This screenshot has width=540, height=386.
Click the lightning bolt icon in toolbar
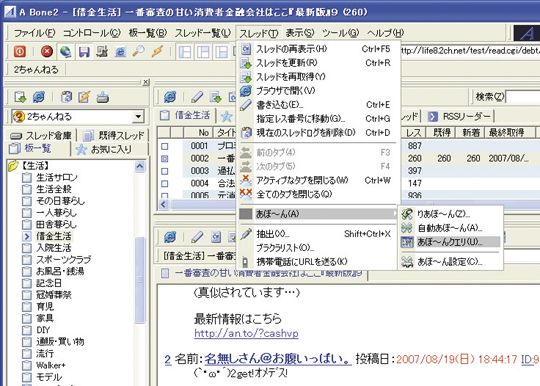(x=157, y=52)
